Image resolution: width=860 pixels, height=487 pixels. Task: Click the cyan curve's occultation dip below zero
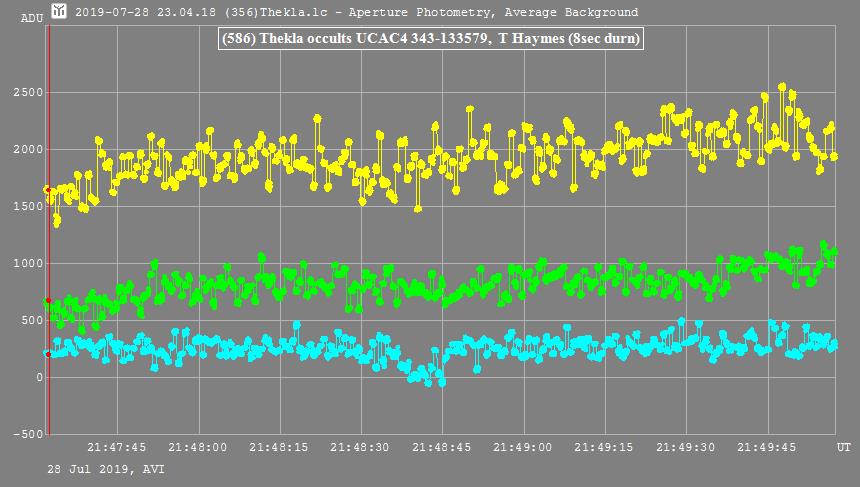tap(425, 375)
